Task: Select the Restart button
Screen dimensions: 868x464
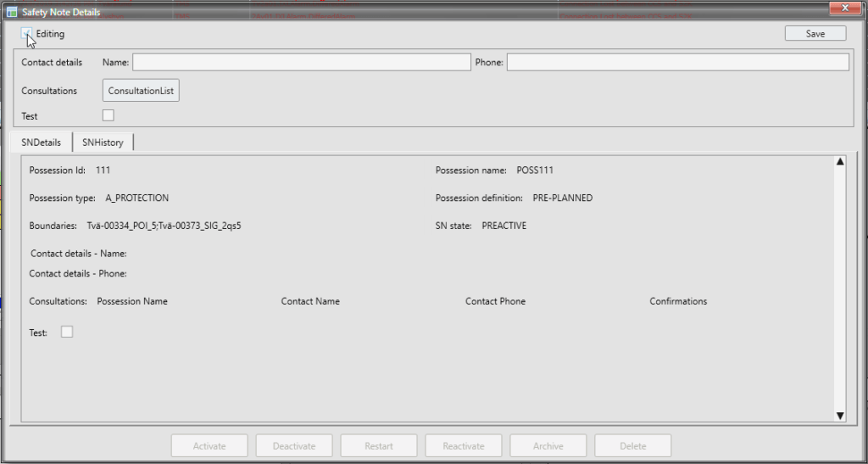Action: 379,446
